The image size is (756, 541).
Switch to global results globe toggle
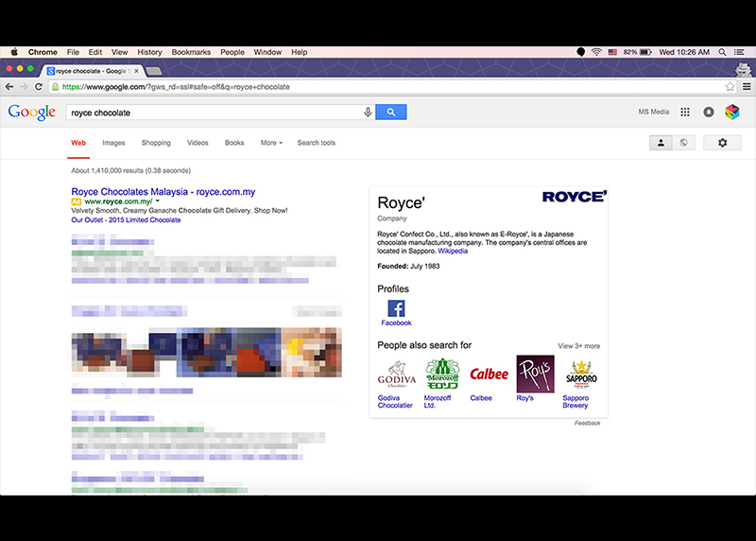pos(682,143)
